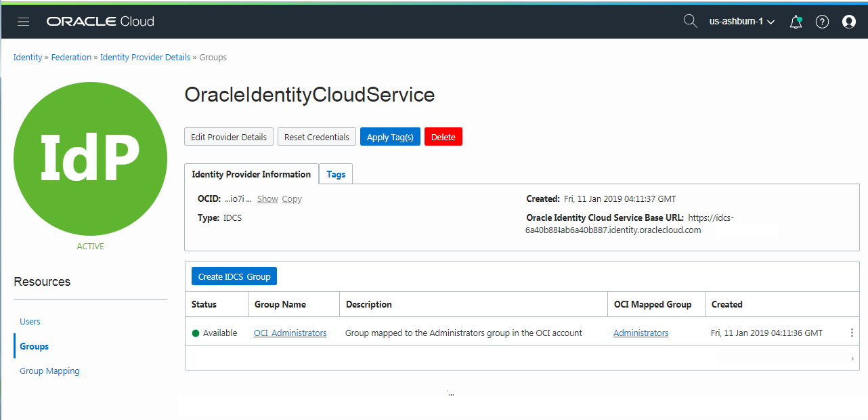Open the Identity Provider Information tab
This screenshot has height=420, width=868.
251,174
